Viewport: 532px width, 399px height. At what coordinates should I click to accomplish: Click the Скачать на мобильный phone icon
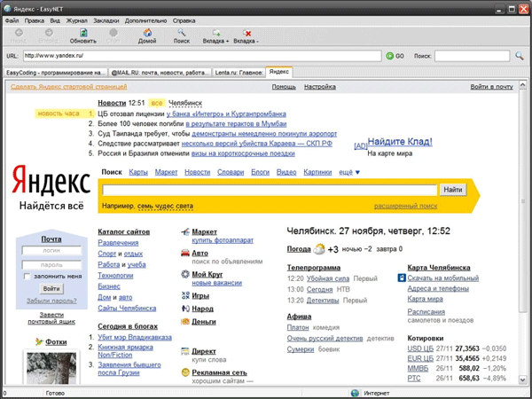[x=402, y=278]
